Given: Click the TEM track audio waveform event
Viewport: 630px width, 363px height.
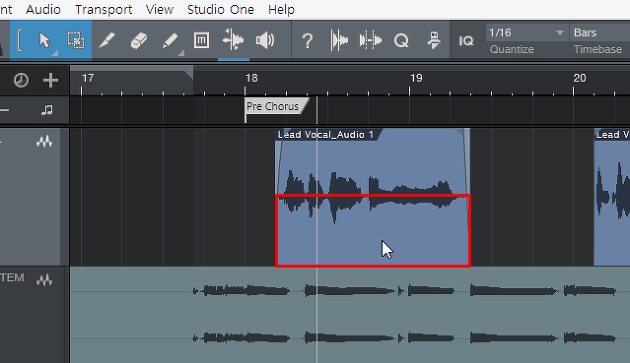Looking at the screenshot, I should (350, 315).
